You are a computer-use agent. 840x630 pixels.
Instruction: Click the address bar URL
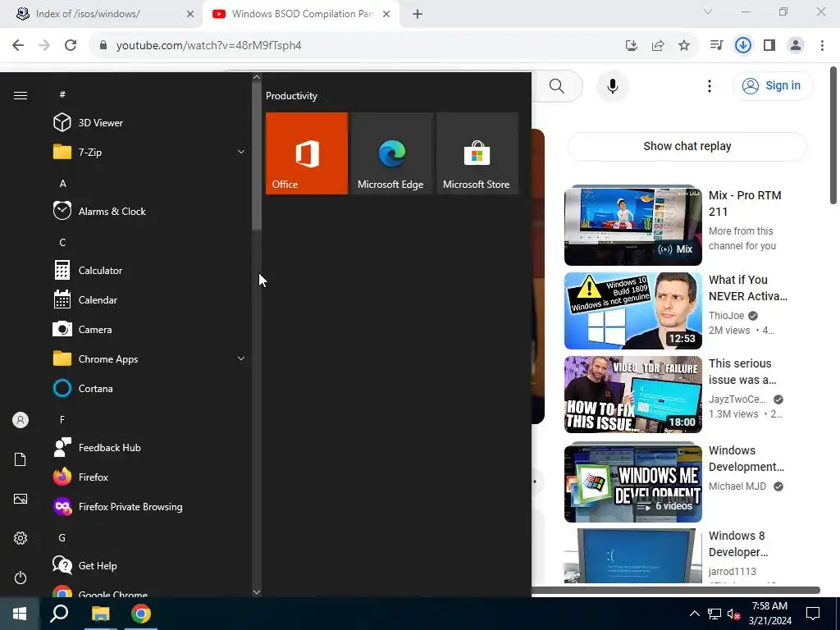click(x=208, y=46)
